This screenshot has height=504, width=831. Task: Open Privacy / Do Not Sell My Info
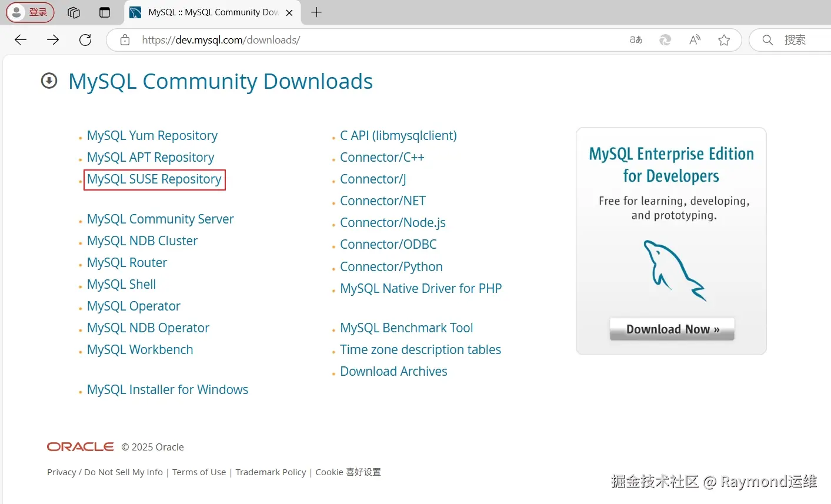(105, 472)
